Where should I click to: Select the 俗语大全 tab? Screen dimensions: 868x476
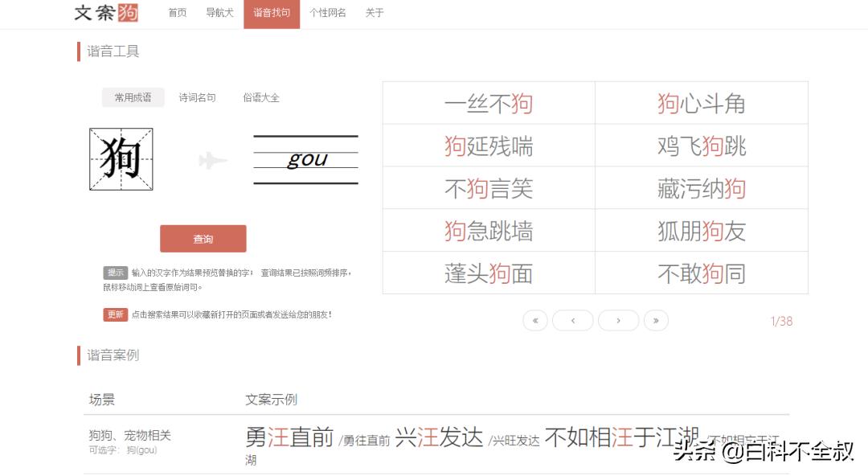[260, 96]
